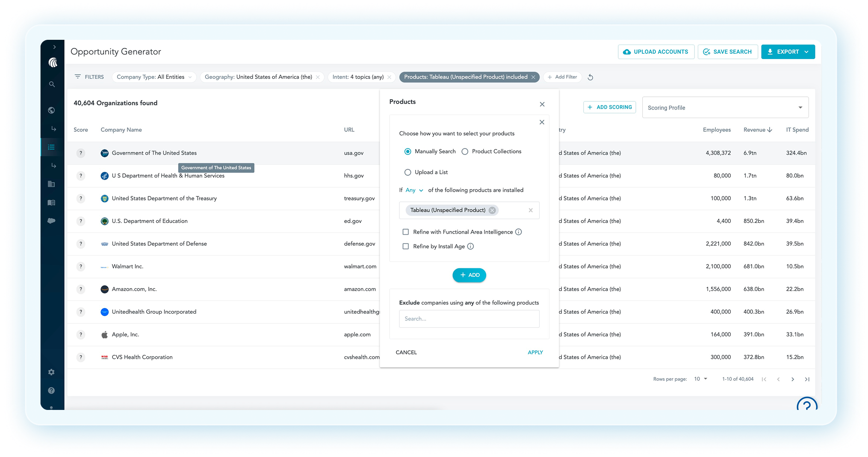This screenshot has width=868, height=457.
Task: Click the ADD SCORING button
Action: pyautogui.click(x=610, y=107)
